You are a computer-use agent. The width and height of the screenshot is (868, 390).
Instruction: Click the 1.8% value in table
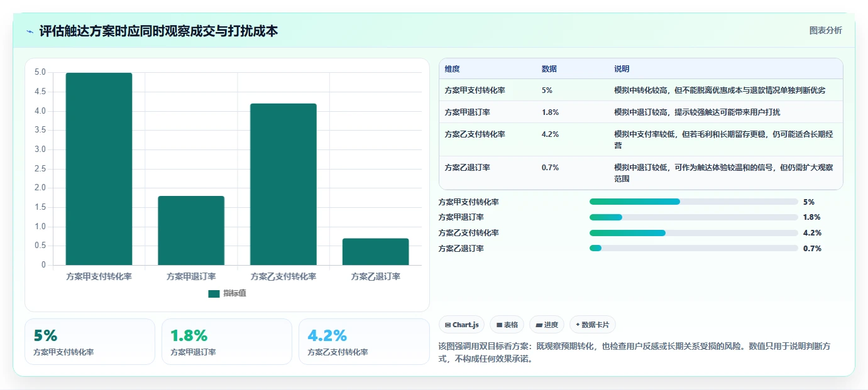coord(550,112)
